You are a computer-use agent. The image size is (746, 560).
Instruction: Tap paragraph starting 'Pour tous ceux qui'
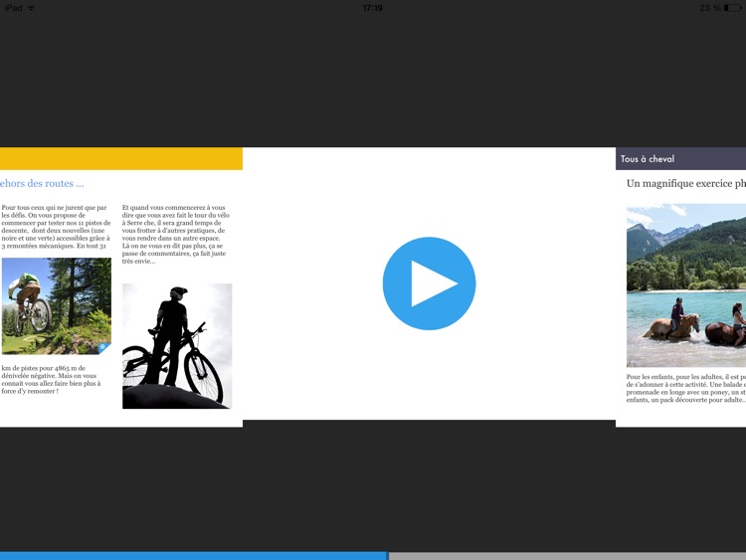56,227
